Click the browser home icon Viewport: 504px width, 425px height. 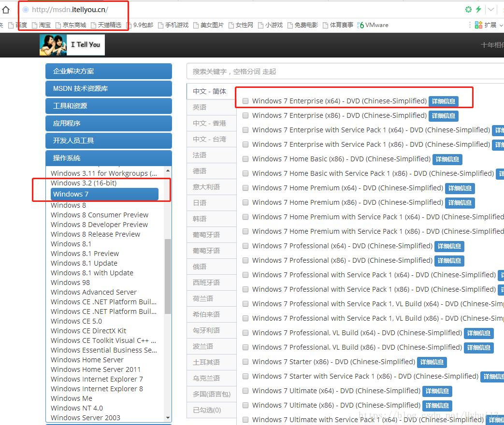click(6, 10)
